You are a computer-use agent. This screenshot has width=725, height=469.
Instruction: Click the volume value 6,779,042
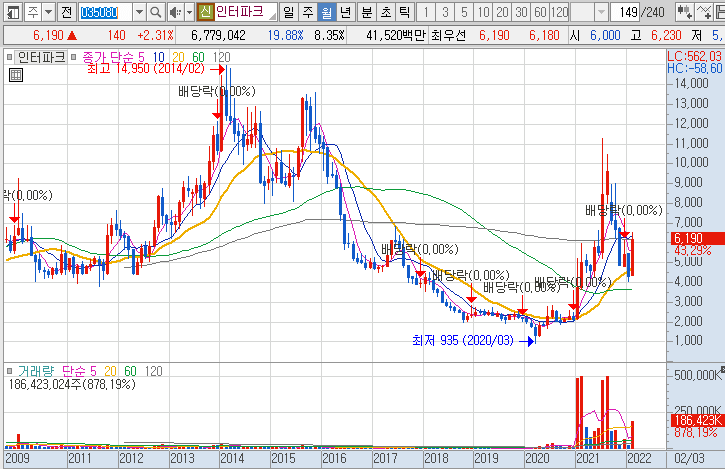(x=218, y=35)
